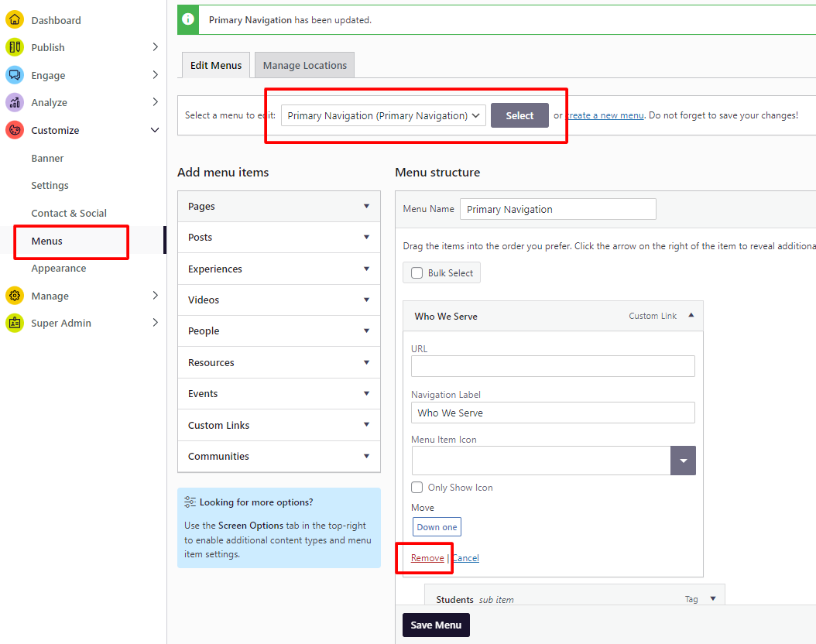
Task: Collapse the Who We Serve item
Action: coord(691,316)
